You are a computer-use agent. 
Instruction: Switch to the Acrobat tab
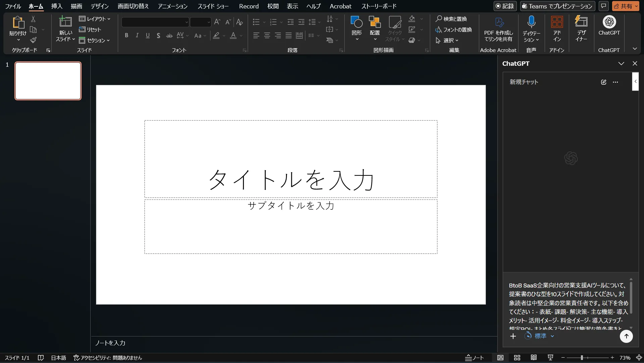[x=340, y=6]
